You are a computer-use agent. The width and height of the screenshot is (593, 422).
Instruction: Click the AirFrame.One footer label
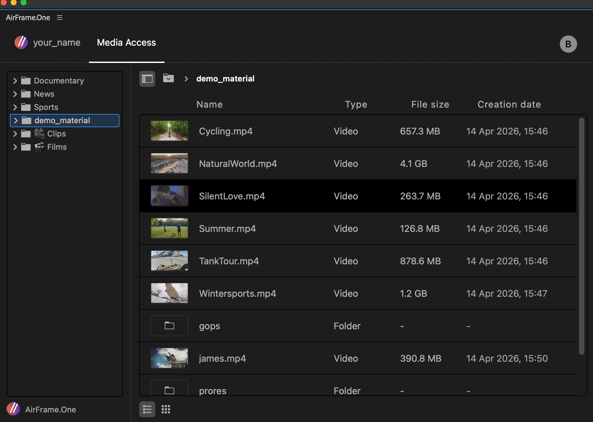[x=51, y=410]
